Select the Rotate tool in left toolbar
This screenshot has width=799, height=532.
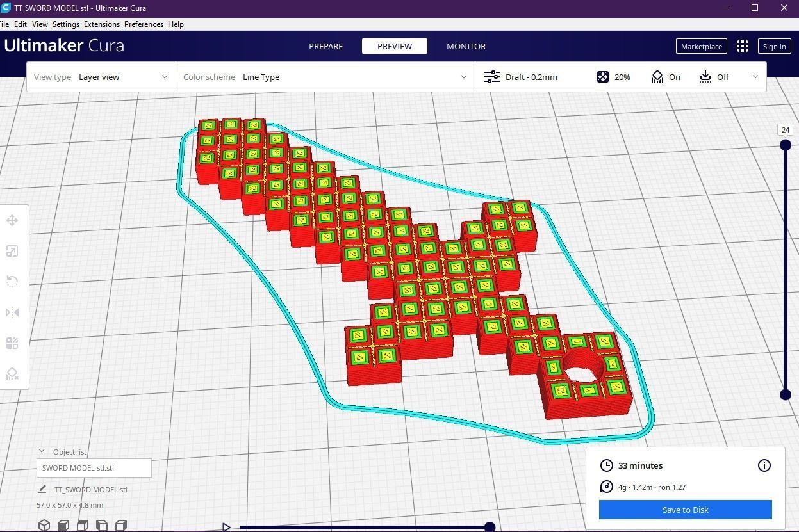click(12, 282)
